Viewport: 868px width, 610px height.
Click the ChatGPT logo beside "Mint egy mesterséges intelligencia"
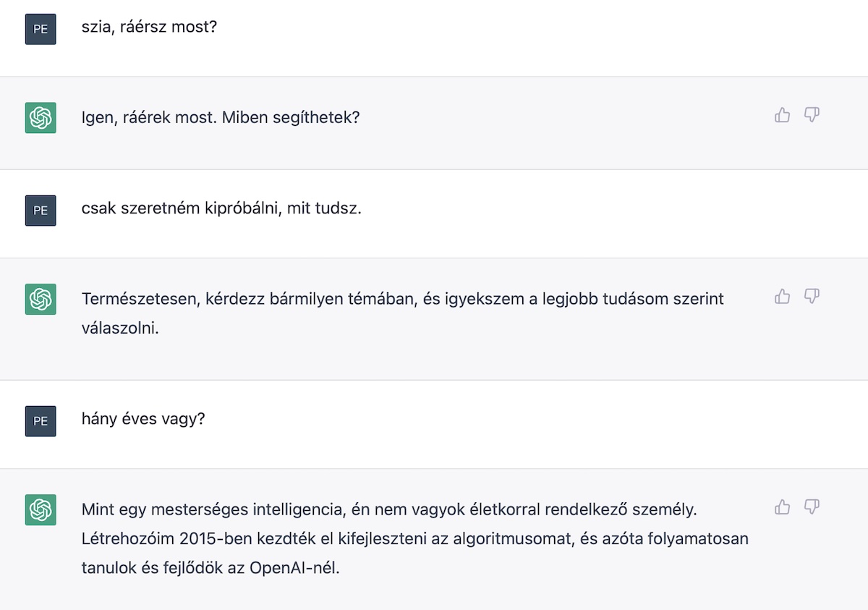coord(41,509)
